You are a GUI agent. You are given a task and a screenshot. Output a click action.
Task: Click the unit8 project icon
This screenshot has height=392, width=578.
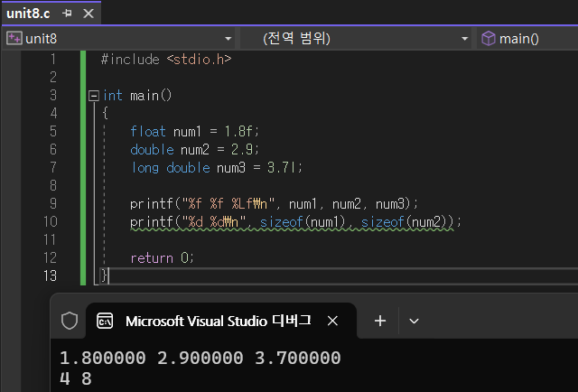click(x=14, y=38)
